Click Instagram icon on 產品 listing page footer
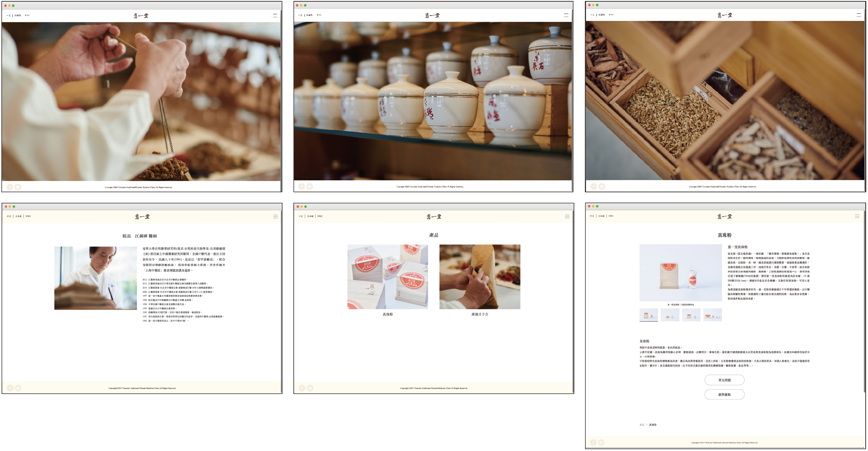Screen dimensions: 868x451 coord(310,388)
